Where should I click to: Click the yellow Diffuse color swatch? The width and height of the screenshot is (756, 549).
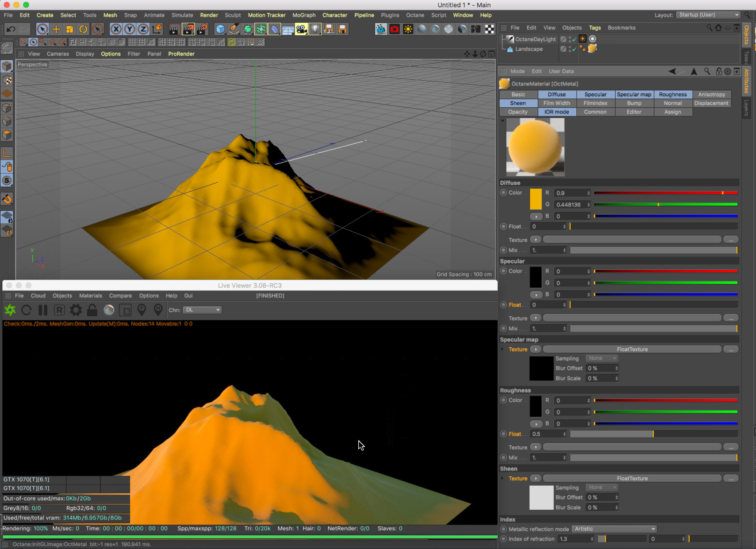pyautogui.click(x=536, y=199)
